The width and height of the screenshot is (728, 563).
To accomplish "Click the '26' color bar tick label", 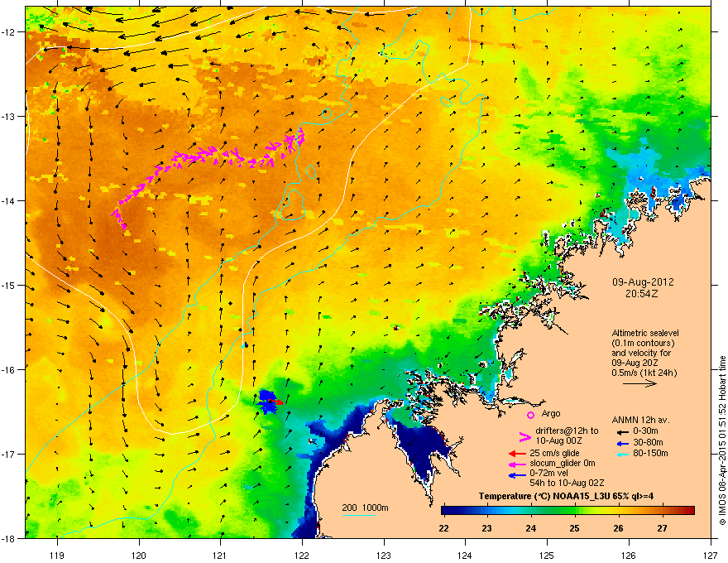I will tap(618, 528).
